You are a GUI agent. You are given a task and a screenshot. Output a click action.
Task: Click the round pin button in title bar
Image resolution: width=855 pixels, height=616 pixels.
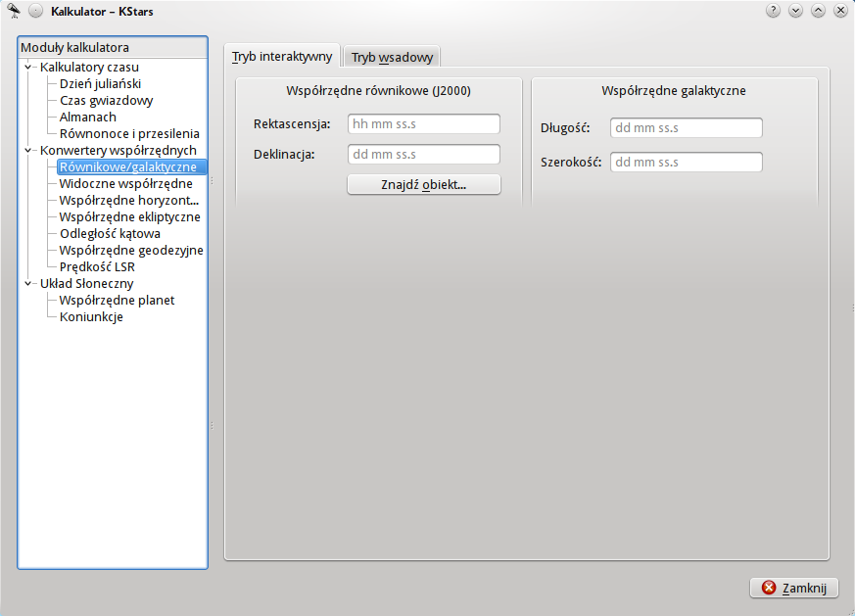(x=35, y=11)
